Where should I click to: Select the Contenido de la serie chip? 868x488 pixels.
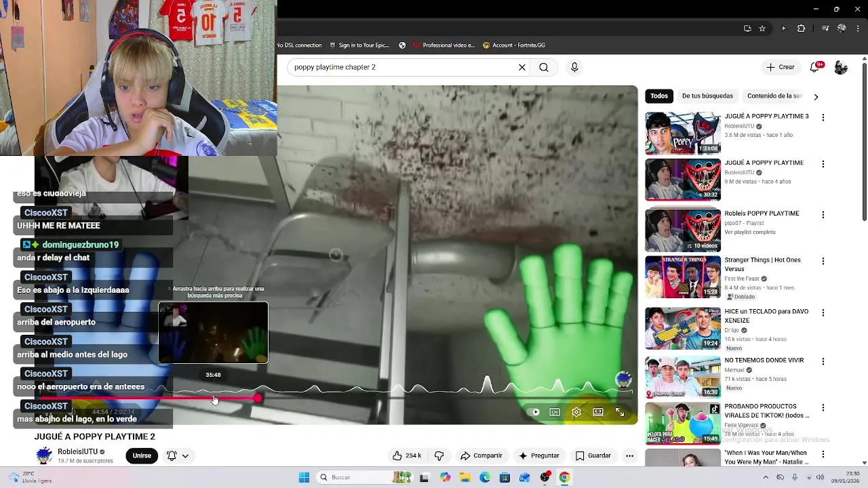(774, 96)
